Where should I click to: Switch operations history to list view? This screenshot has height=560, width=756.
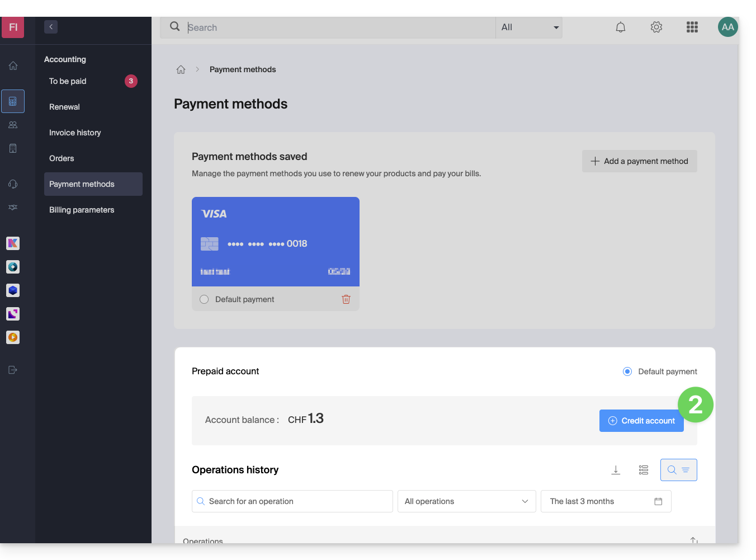[x=644, y=470]
